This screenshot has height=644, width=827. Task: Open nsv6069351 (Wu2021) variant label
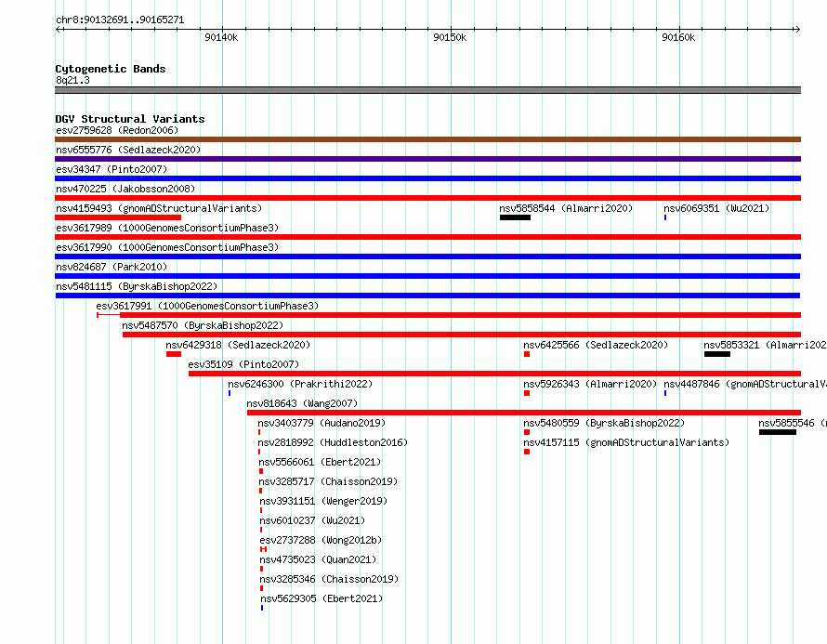[716, 208]
